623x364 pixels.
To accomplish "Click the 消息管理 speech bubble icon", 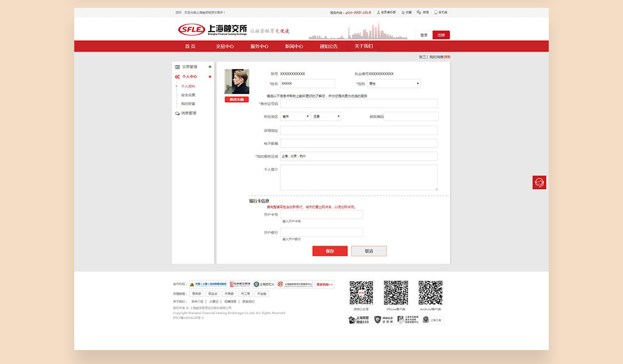I will (178, 113).
